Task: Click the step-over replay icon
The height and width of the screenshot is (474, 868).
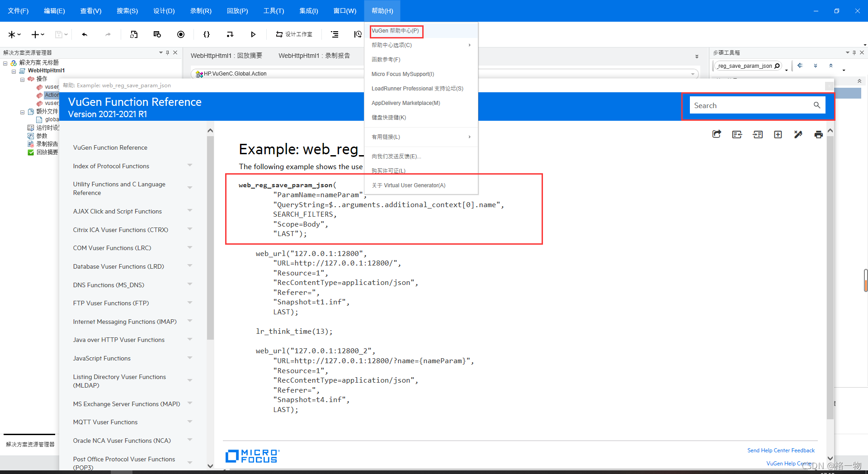Action: 230,34
